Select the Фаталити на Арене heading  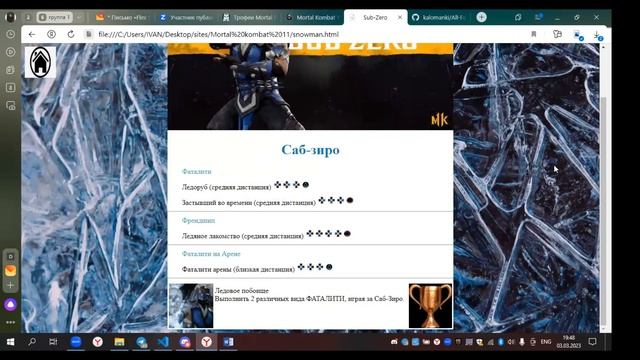coord(211,254)
